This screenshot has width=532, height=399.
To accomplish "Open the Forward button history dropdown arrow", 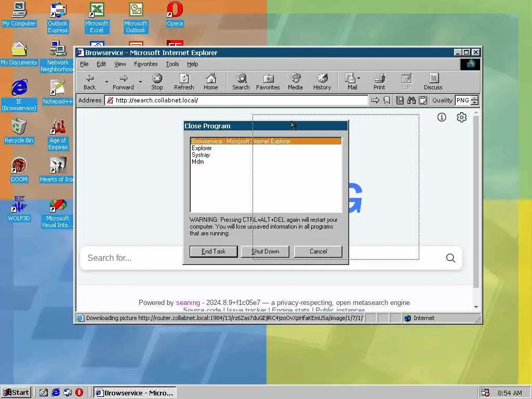I will point(140,82).
